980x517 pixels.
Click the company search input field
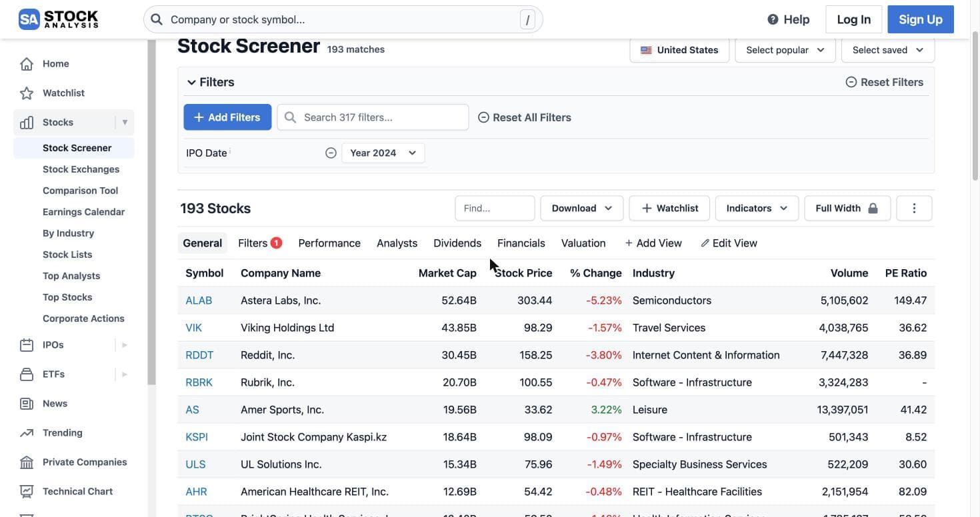click(x=343, y=19)
